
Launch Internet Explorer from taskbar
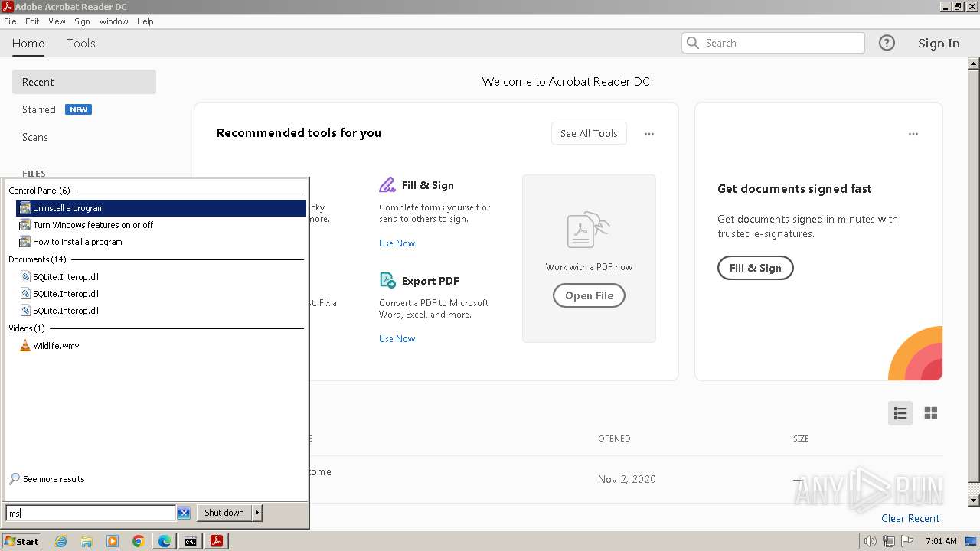(60, 541)
